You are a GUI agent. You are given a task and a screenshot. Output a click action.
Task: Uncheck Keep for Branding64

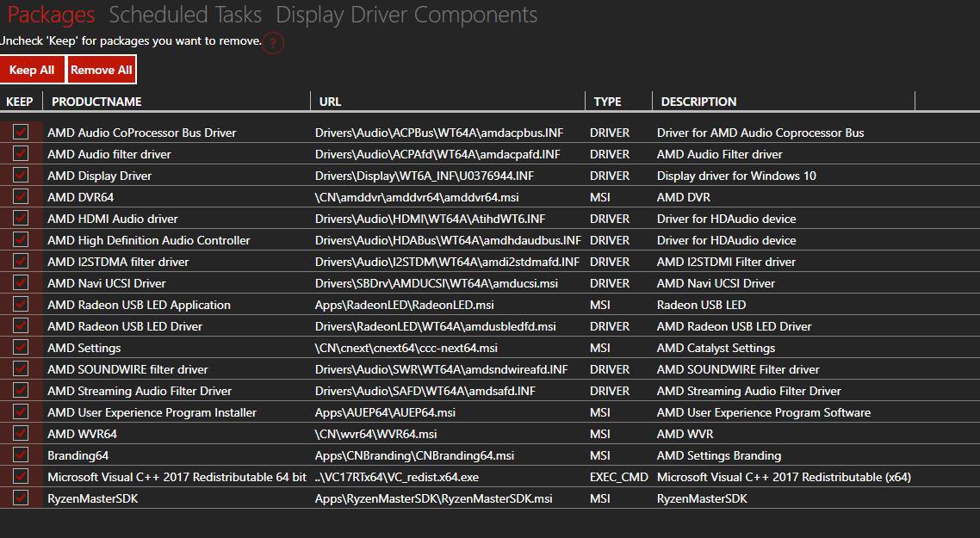coord(21,455)
